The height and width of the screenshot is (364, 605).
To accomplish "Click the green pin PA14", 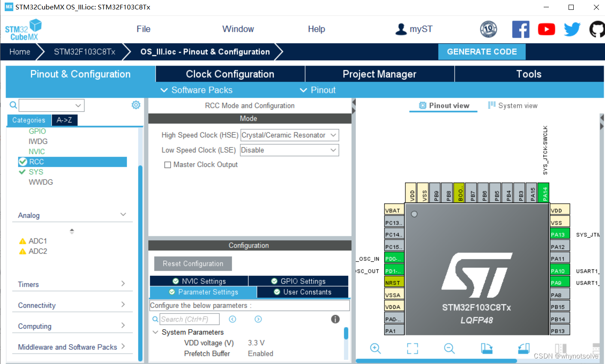I will 544,193.
